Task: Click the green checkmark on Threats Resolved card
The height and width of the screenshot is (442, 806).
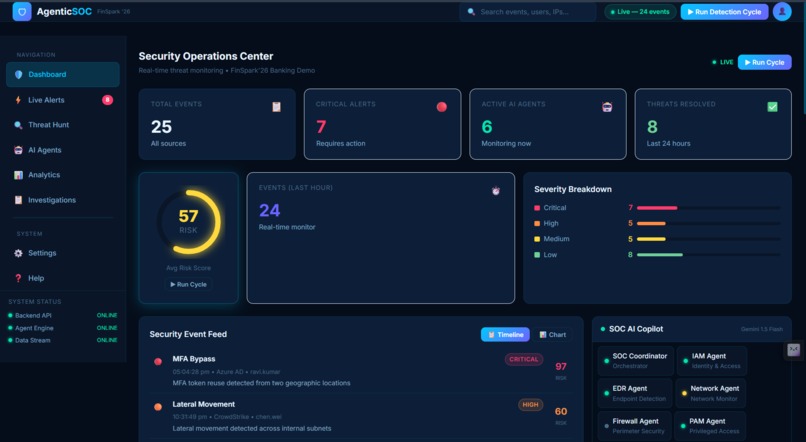Action: (773, 107)
